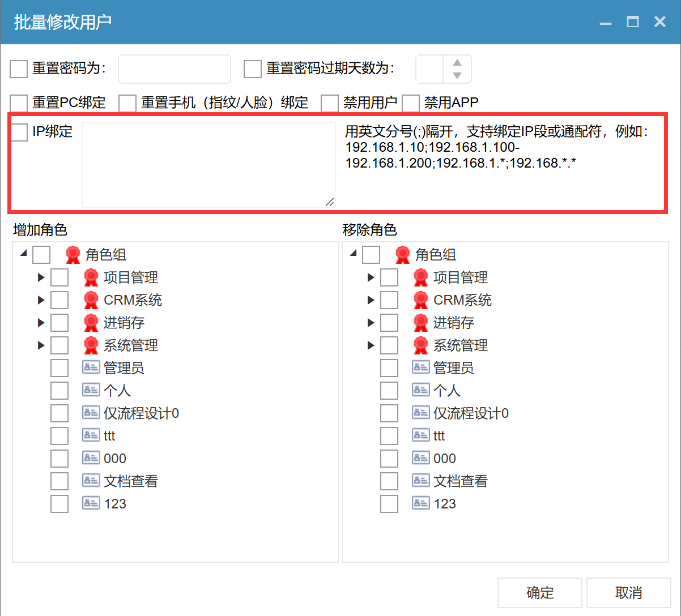The height and width of the screenshot is (616, 681).
Task: Click the 文档查看 role card icon under 移除角色
Action: tap(420, 481)
